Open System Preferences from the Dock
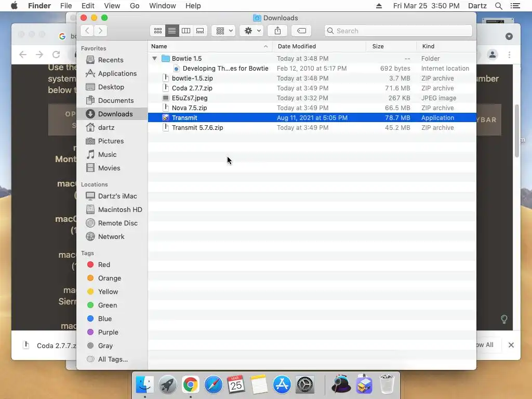The image size is (532, 399). 305,385
